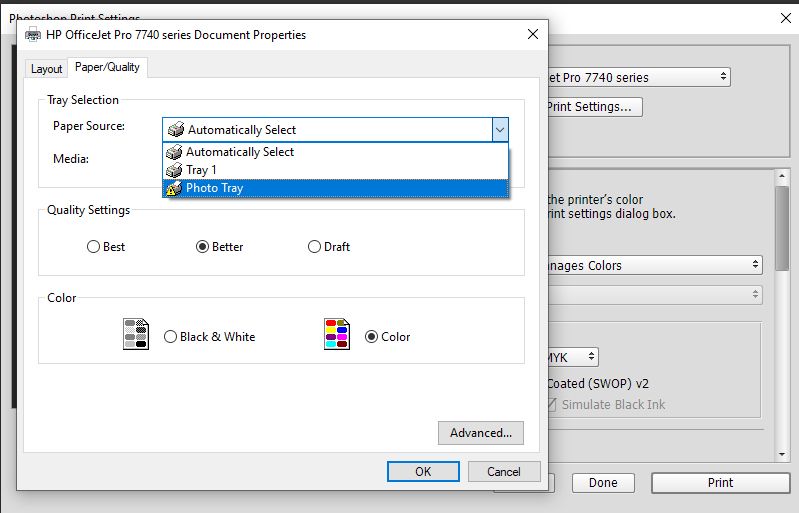Switch to the Layout tab
Screen dimensions: 799x513
click(x=46, y=69)
